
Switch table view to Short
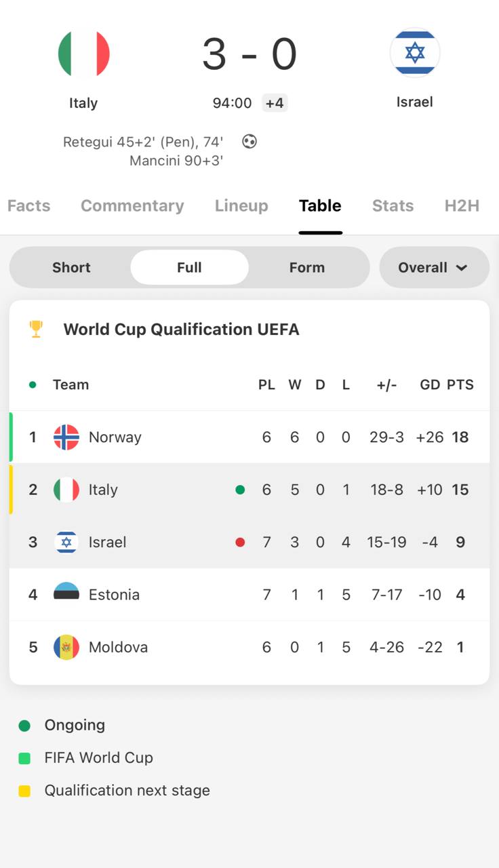(71, 267)
